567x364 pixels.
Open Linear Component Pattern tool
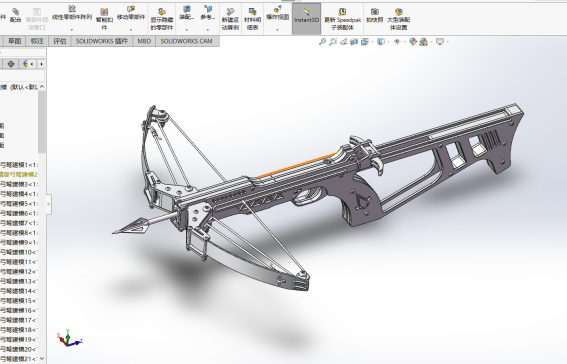pyautogui.click(x=72, y=13)
